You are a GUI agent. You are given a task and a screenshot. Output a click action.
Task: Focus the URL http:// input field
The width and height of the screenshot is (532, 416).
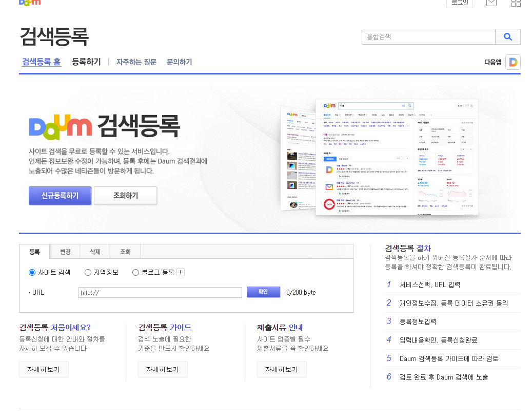click(160, 292)
